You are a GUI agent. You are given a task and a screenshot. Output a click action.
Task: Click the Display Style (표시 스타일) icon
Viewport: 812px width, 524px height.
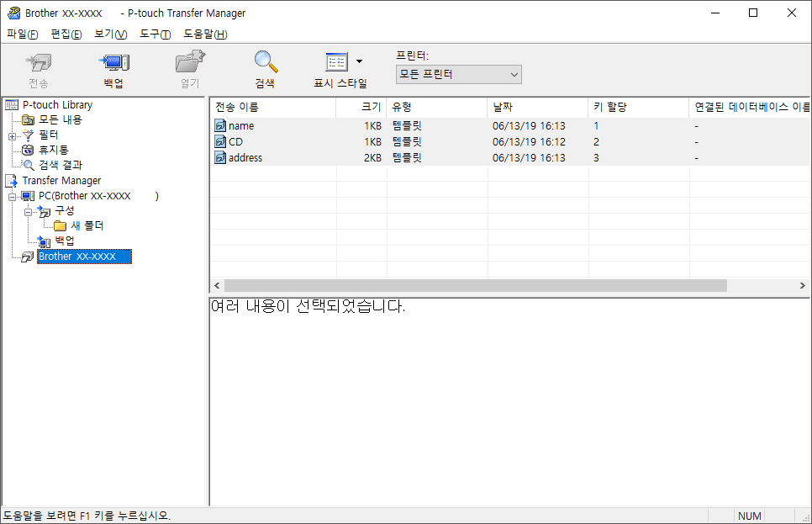click(x=336, y=62)
